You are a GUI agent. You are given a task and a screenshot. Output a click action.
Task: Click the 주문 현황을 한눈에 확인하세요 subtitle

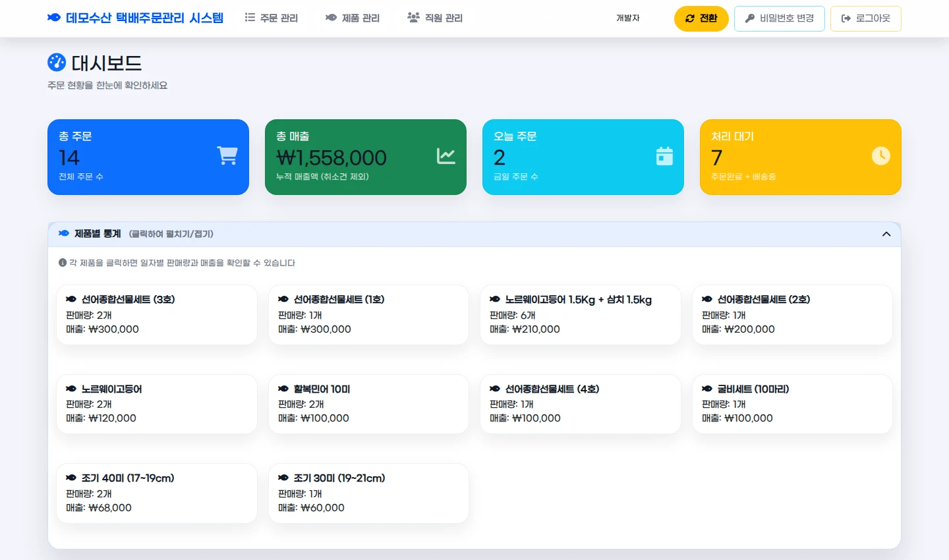pos(107,86)
